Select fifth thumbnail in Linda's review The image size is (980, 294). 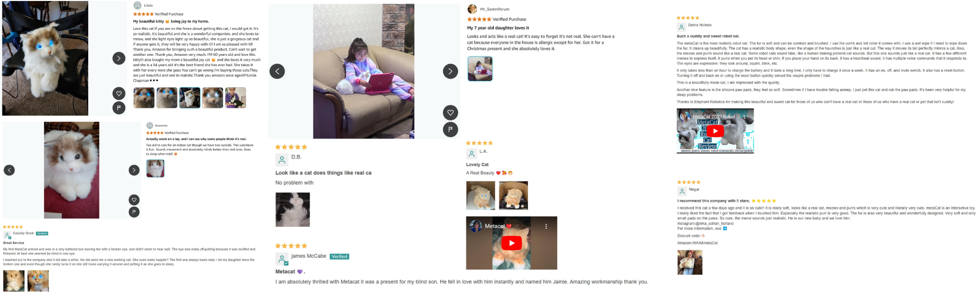pos(235,98)
